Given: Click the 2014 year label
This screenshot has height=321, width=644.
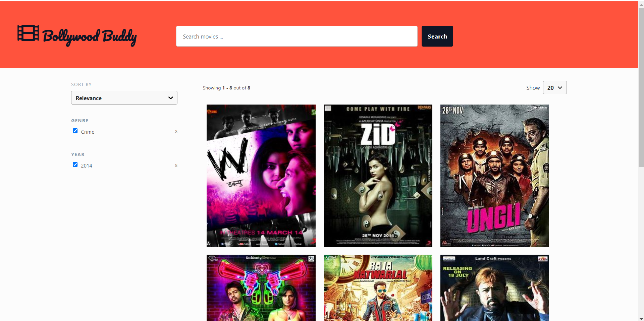Looking at the screenshot, I should pyautogui.click(x=86, y=166).
